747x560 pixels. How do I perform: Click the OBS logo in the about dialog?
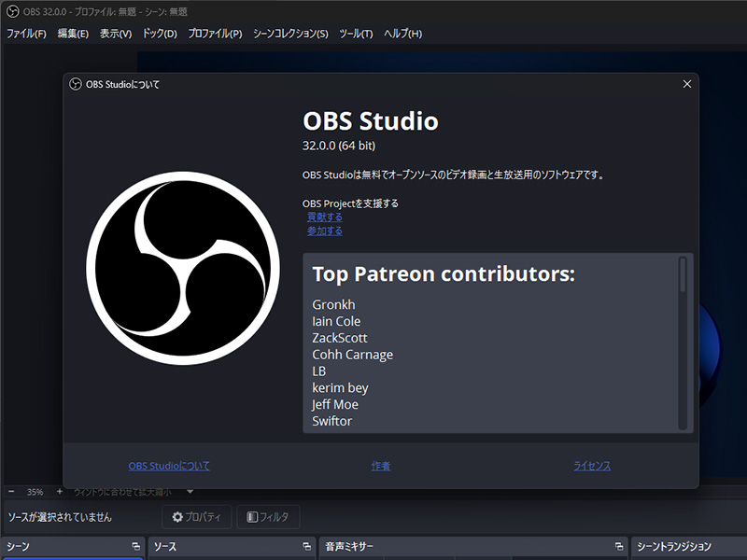pyautogui.click(x=183, y=268)
